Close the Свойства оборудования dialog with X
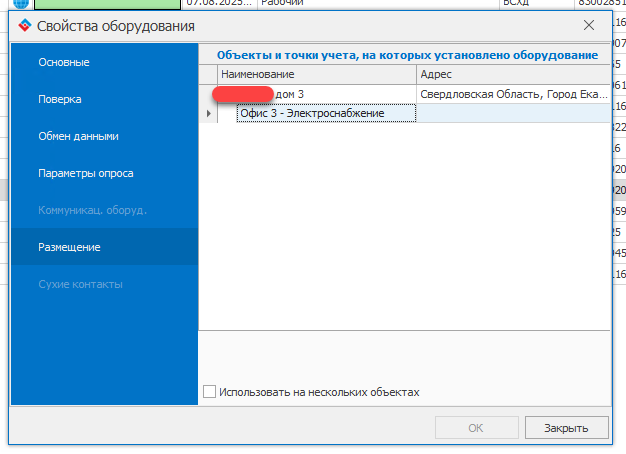This screenshot has height=454, width=626. 588,25
